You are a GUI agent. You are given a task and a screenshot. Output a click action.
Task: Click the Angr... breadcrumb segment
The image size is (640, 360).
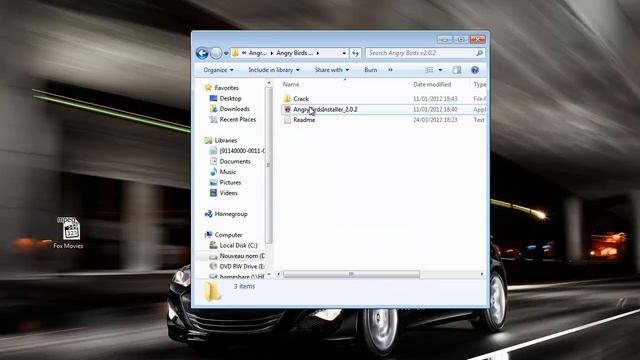258,53
